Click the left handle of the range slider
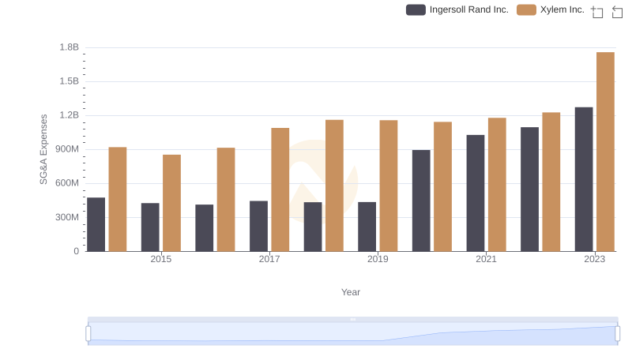Image resolution: width=632 pixels, height=364 pixels. click(x=88, y=334)
